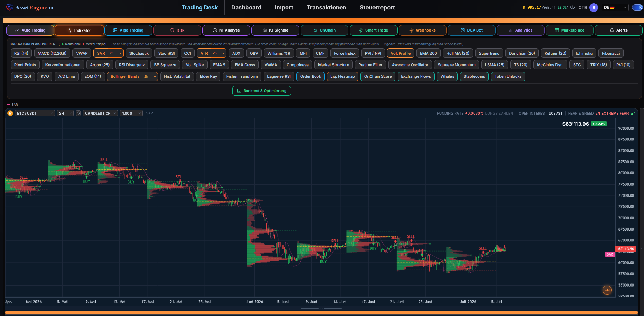Open the KI-Analyse tab
Screen dimensions: 644x316
click(x=226, y=30)
